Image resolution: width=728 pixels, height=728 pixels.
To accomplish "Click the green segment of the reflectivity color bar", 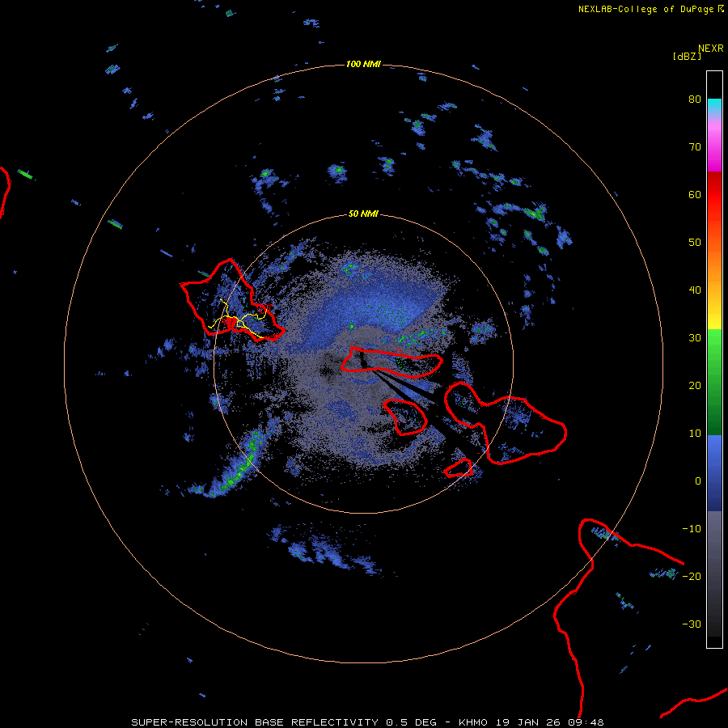I will click(714, 382).
